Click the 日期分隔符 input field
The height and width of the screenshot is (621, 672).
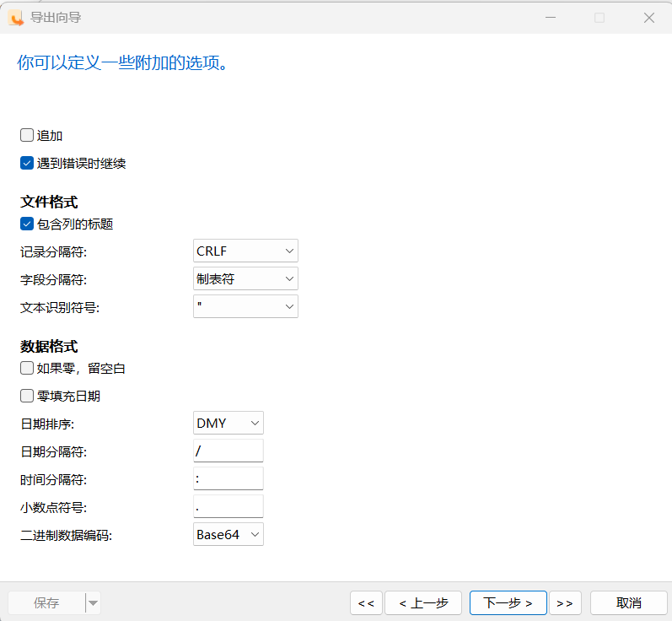point(228,451)
